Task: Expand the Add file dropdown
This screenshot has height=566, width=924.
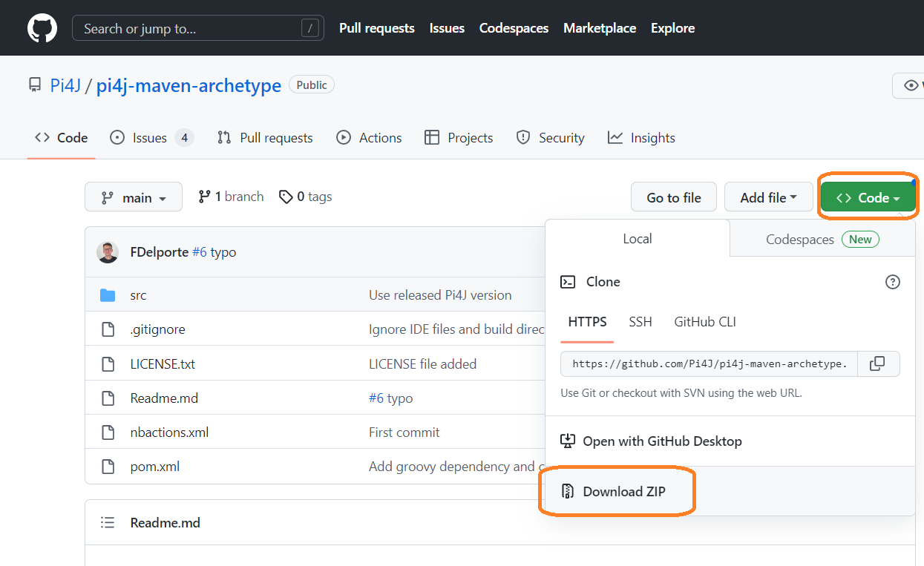Action: (x=768, y=197)
